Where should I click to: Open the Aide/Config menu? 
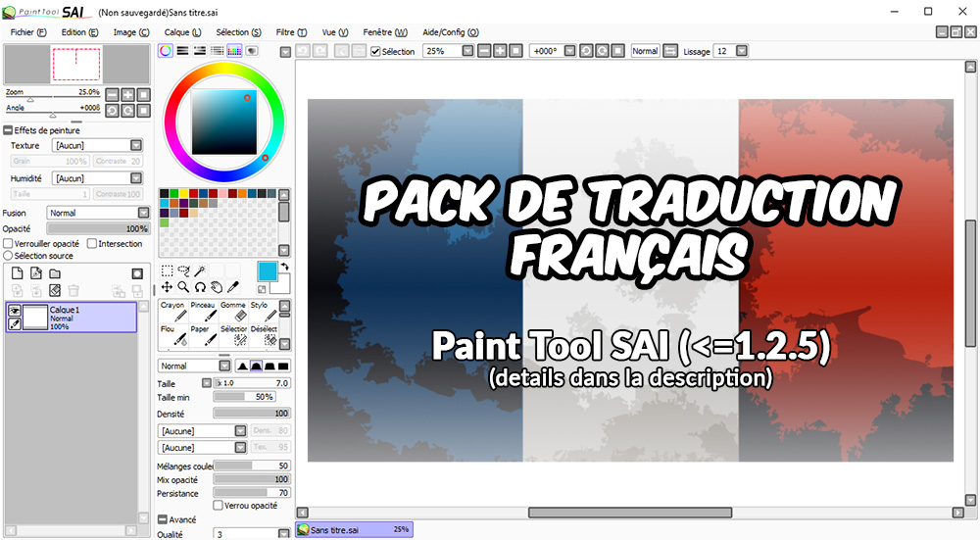[450, 32]
